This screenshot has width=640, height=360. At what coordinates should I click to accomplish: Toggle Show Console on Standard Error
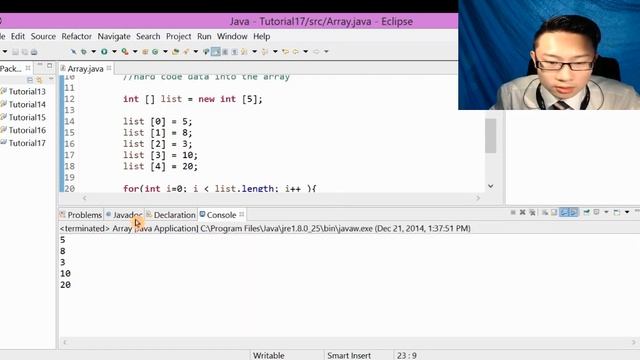click(x=573, y=212)
